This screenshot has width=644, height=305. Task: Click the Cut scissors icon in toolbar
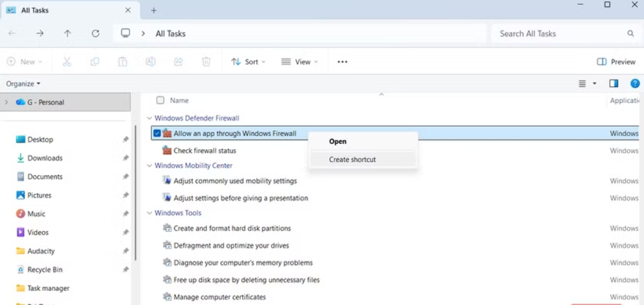(x=67, y=62)
